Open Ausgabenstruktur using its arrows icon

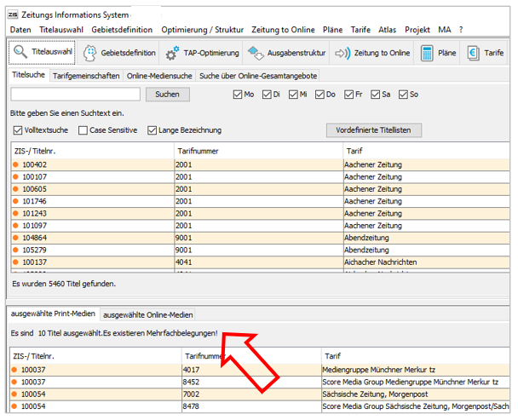[256, 53]
